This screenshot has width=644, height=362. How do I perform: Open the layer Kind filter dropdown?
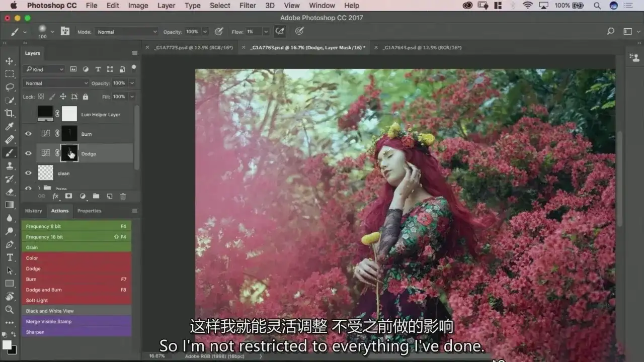click(x=45, y=69)
